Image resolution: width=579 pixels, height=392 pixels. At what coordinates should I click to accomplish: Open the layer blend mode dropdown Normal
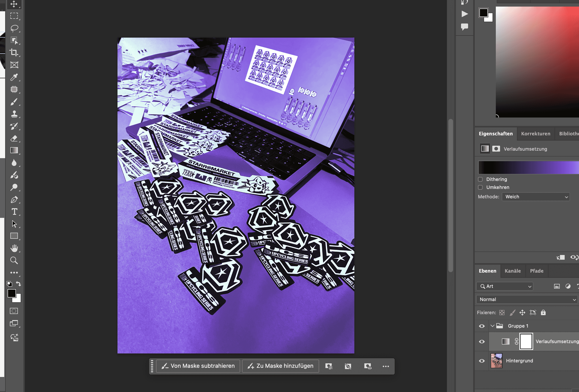pyautogui.click(x=526, y=300)
